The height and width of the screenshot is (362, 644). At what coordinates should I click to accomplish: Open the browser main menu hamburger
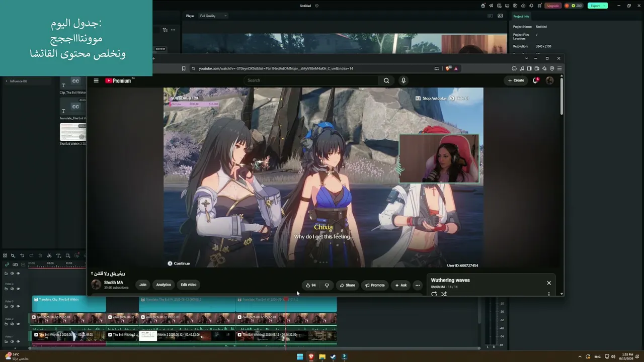559,68
